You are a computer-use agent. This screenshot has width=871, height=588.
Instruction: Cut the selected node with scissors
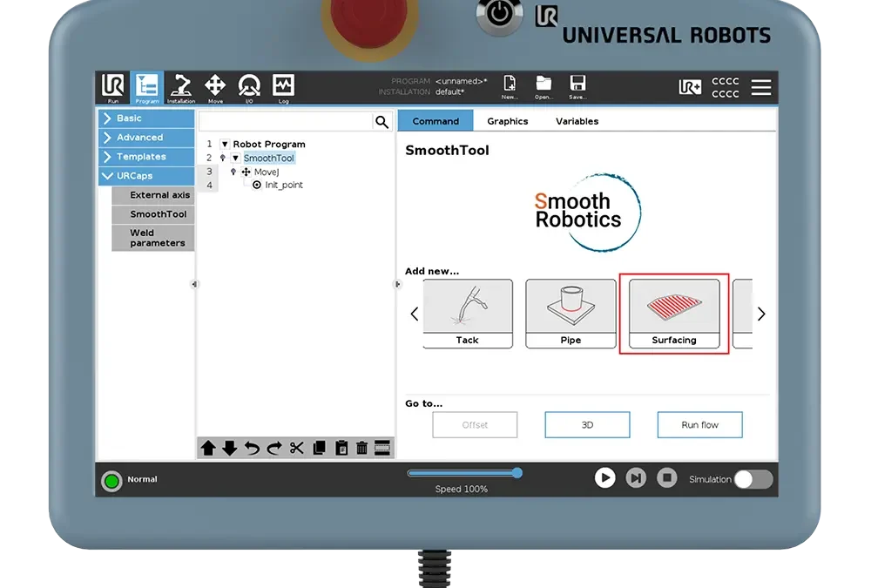pyautogui.click(x=297, y=448)
